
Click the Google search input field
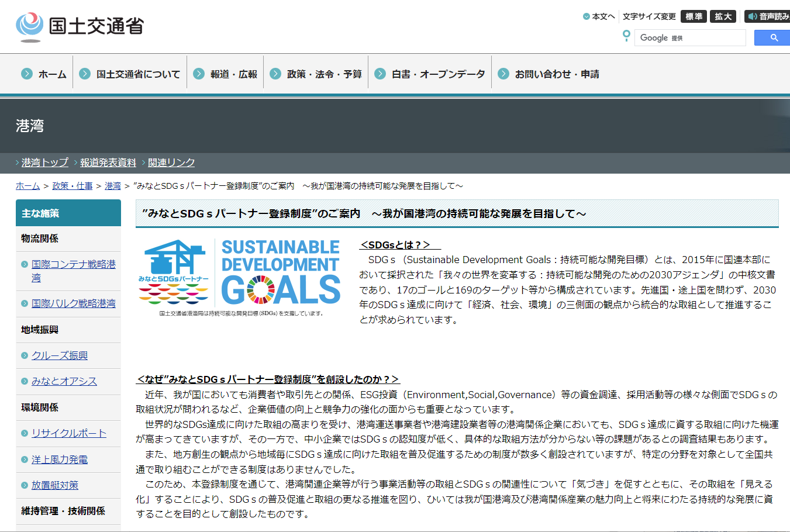[690, 38]
